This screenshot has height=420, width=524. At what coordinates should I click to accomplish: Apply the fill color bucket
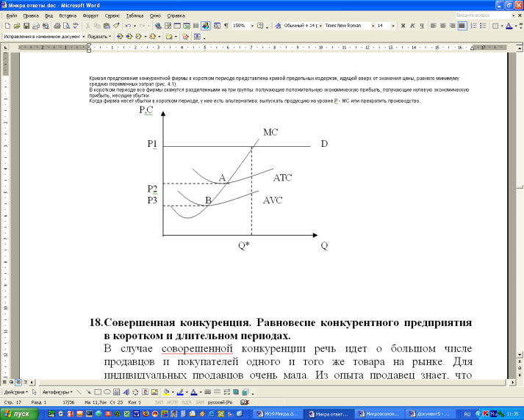pyautogui.click(x=166, y=392)
